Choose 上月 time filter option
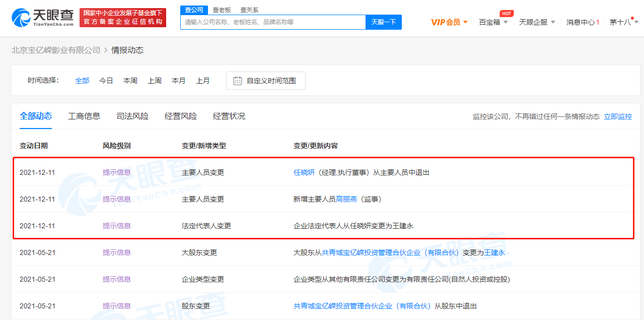Image resolution: width=644 pixels, height=320 pixels. (x=203, y=81)
